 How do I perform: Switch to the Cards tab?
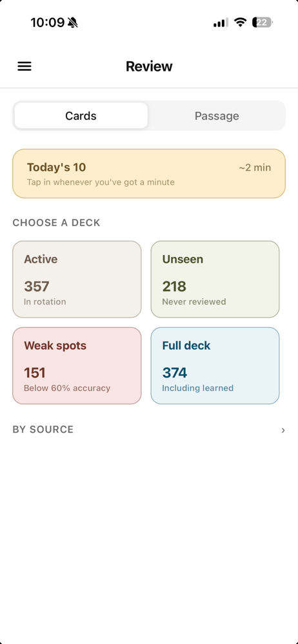coord(81,116)
